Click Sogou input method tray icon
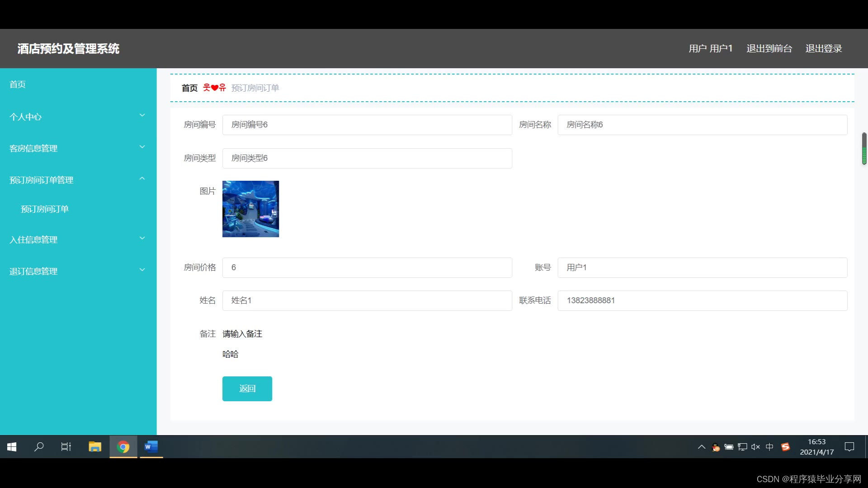 (786, 447)
